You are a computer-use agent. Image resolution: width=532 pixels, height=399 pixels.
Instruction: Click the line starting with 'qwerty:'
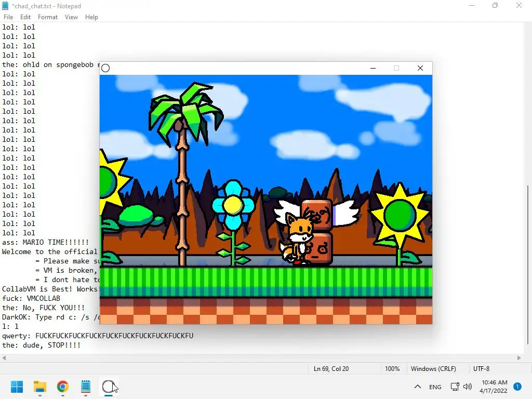click(x=98, y=336)
